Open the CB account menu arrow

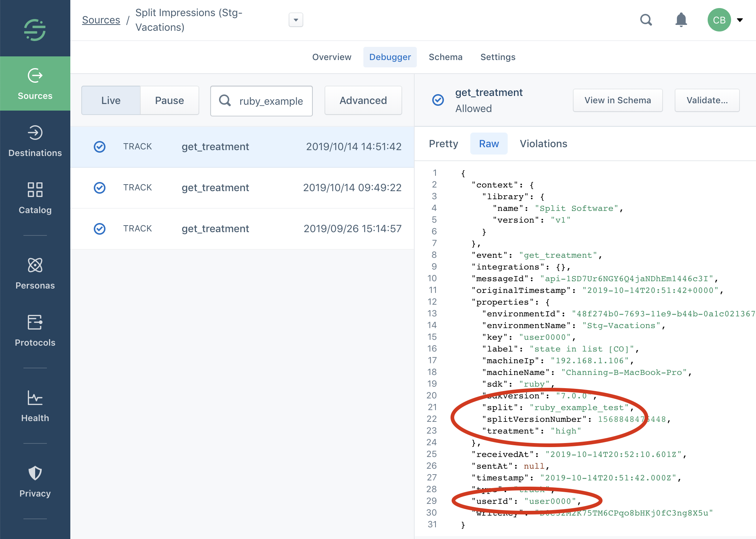740,20
